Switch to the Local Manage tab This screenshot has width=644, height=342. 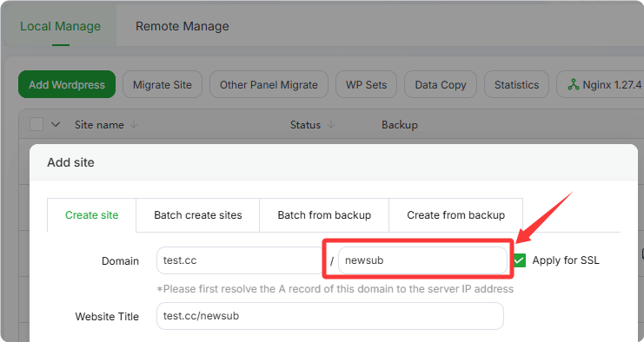[60, 26]
